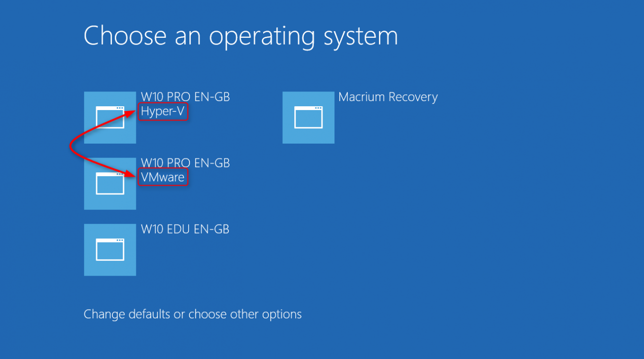Click the window glyph inside the EDU tile
This screenshot has height=359, width=644.
(x=110, y=250)
